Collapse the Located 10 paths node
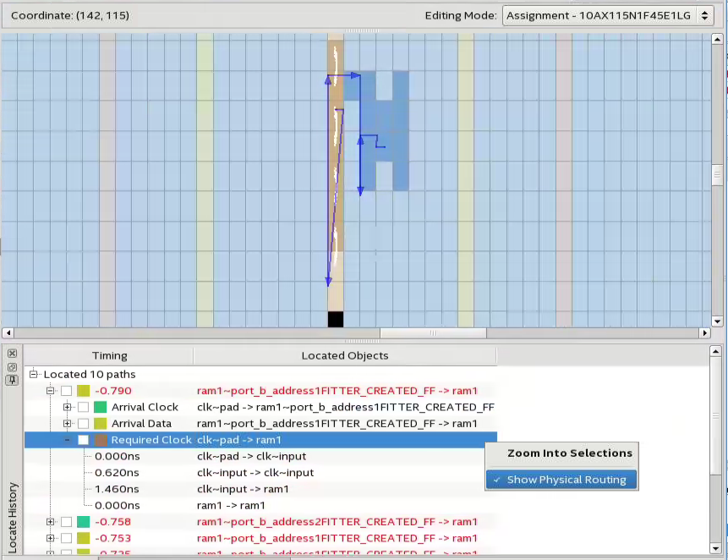 pos(34,374)
